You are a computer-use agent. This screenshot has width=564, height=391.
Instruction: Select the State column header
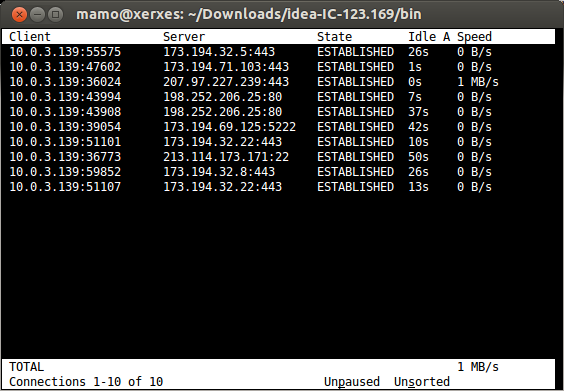click(x=334, y=37)
